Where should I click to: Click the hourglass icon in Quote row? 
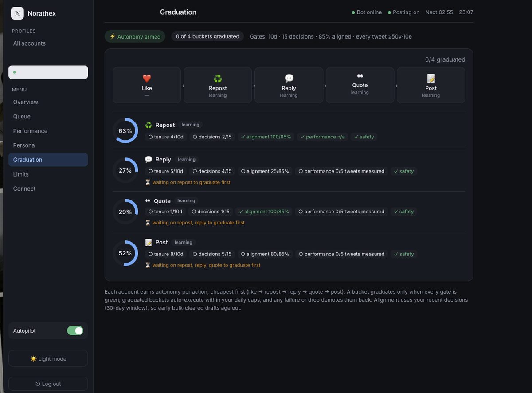pyautogui.click(x=148, y=223)
